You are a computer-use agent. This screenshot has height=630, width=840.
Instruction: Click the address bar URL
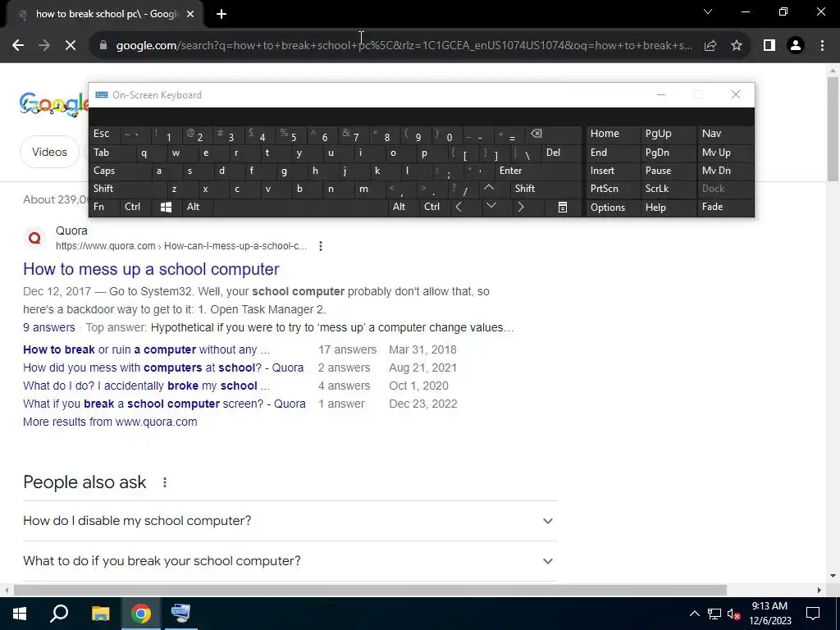[404, 46]
